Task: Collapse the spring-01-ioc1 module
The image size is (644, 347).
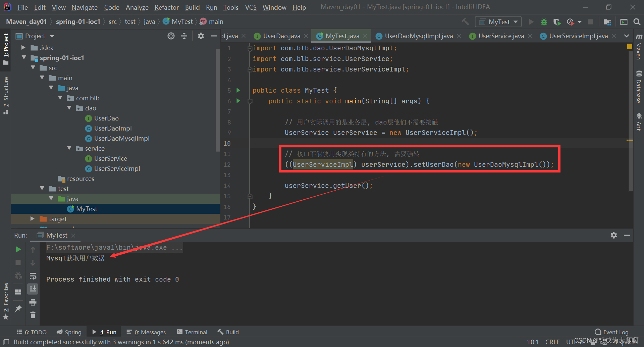Action: tap(24, 58)
